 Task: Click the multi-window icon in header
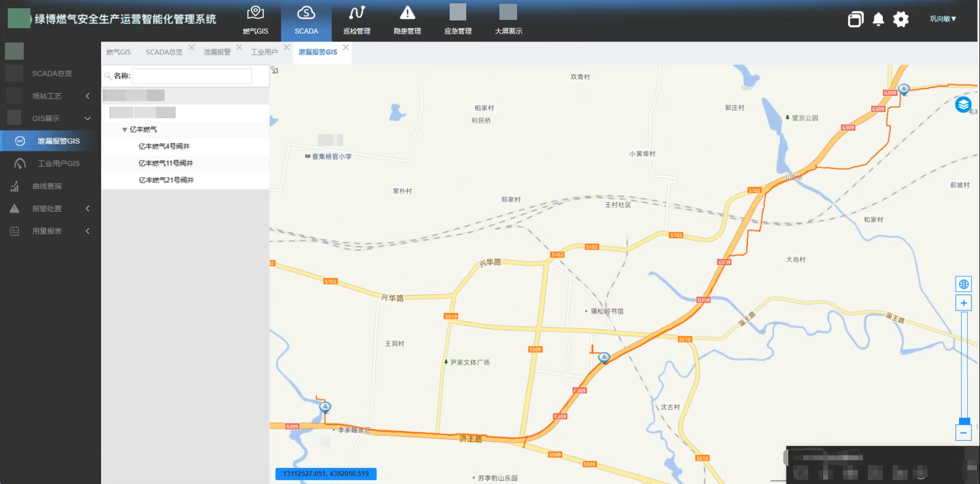click(855, 19)
